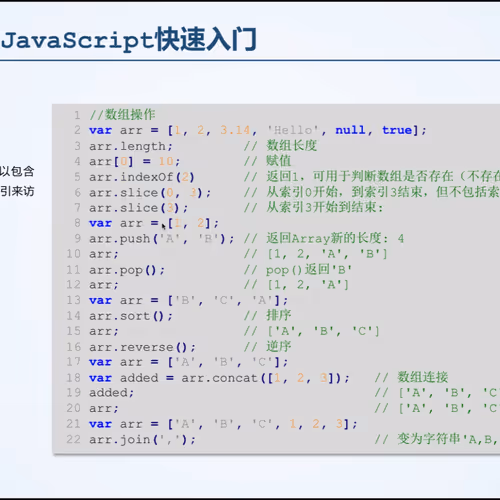
Task: Click the code "arr[0] = 10;"
Action: point(135,162)
